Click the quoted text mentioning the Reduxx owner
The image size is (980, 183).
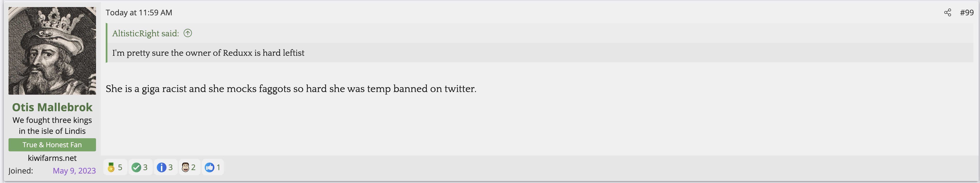point(208,53)
